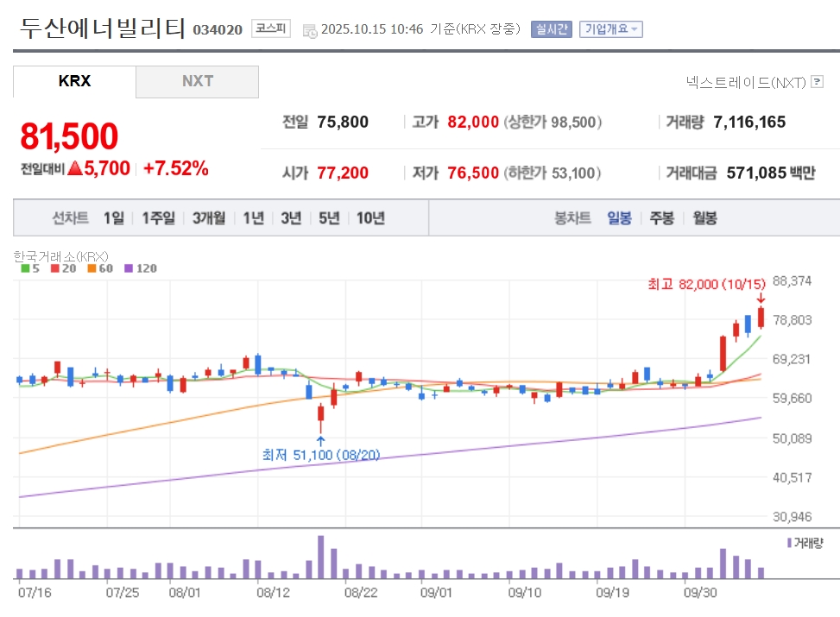This screenshot has height=617, width=840.
Task: Select the 주봉 weekly candle chart
Action: [x=662, y=218]
